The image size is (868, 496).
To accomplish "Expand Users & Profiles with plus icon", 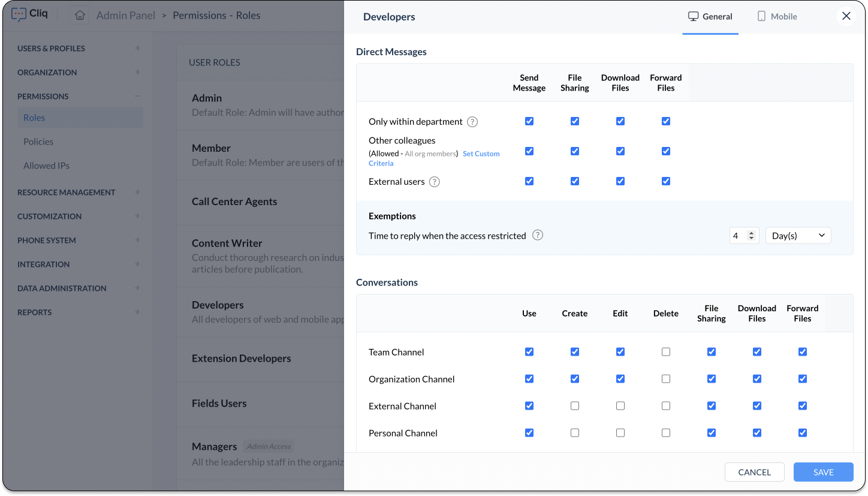I will point(137,48).
